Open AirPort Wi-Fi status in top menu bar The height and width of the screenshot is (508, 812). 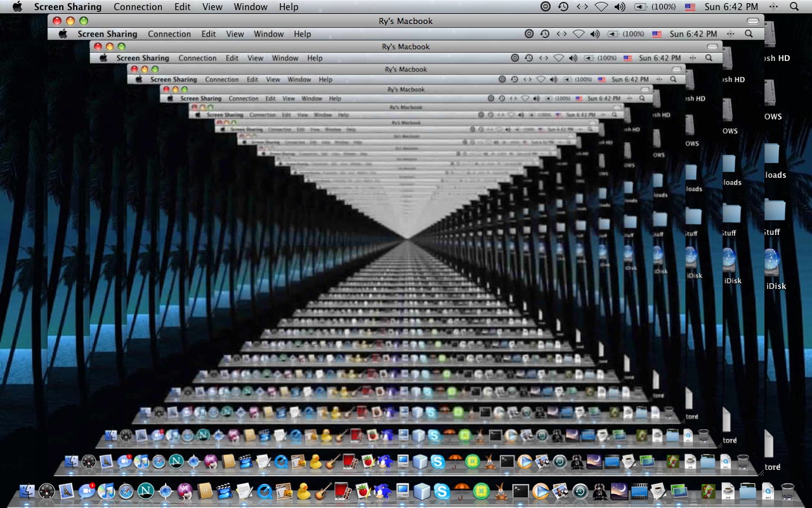point(601,7)
